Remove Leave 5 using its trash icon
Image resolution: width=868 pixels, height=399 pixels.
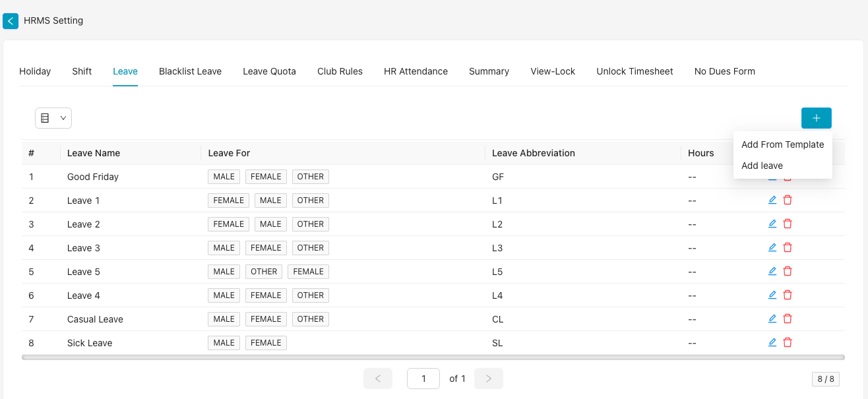click(788, 271)
